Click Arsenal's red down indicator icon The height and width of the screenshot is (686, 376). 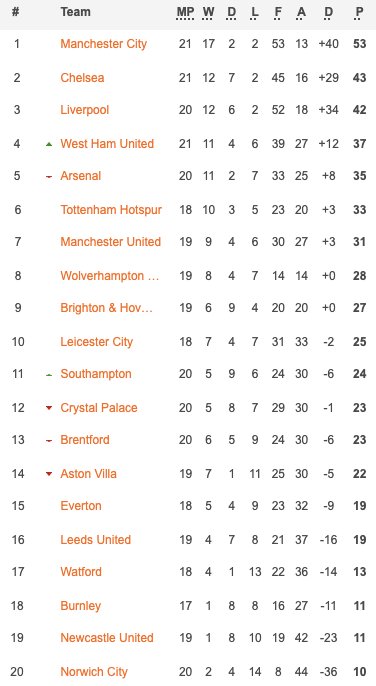(49, 177)
